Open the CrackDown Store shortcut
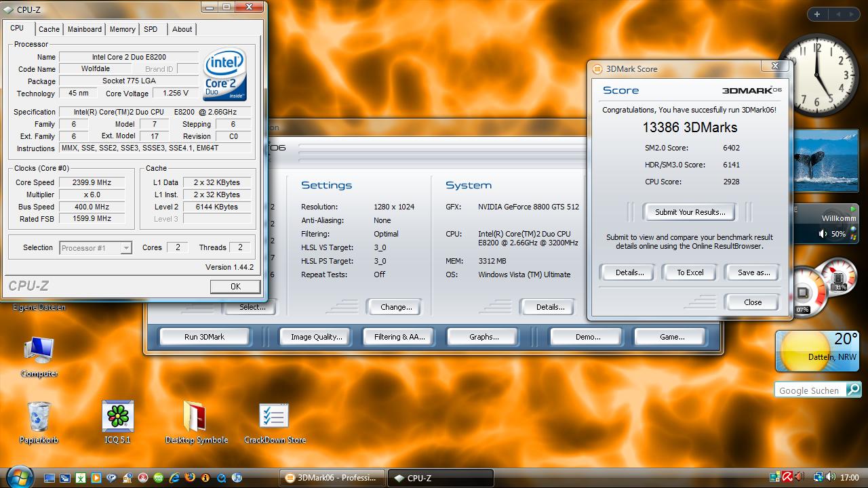 point(275,422)
